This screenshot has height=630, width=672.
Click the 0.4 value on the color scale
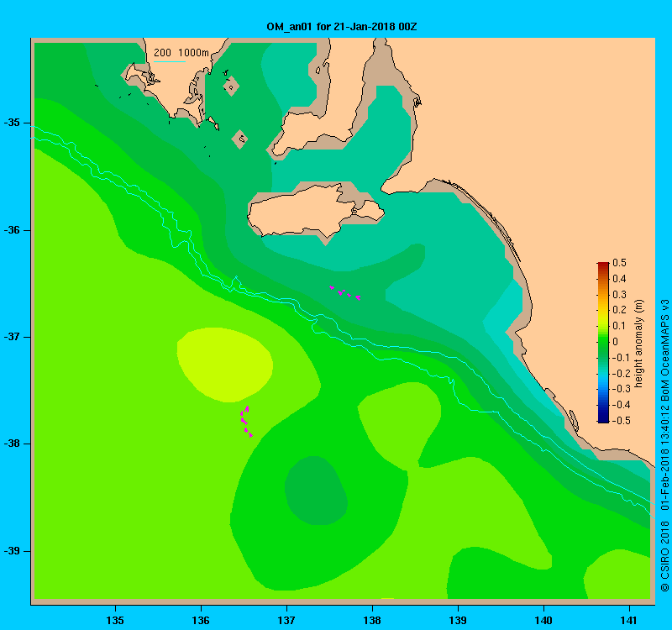(619, 279)
